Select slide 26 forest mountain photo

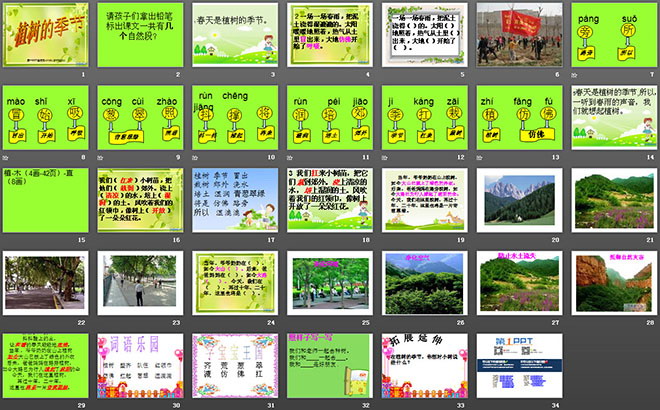click(425, 283)
